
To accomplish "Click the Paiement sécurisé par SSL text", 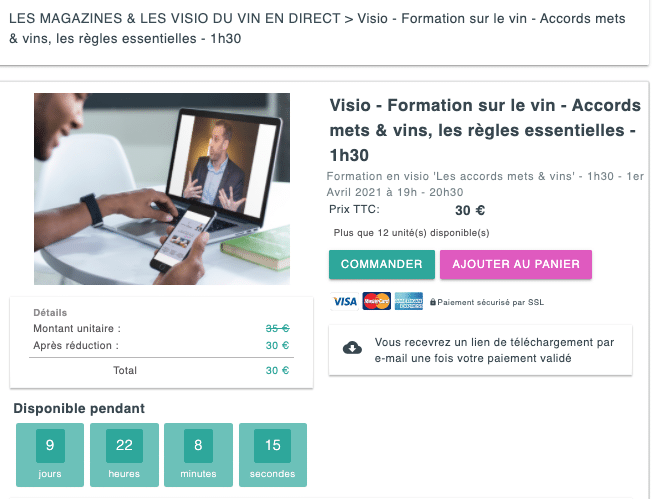I will tap(491, 302).
